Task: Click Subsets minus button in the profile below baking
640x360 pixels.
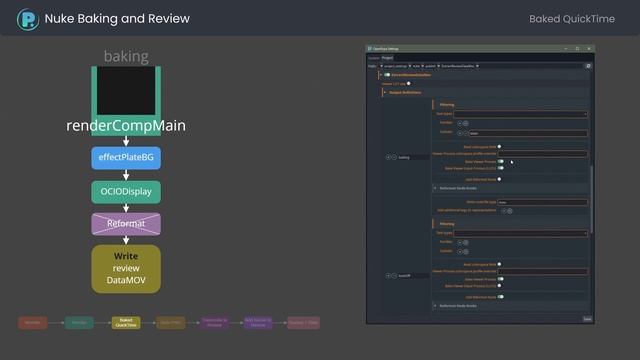Action: (x=466, y=252)
